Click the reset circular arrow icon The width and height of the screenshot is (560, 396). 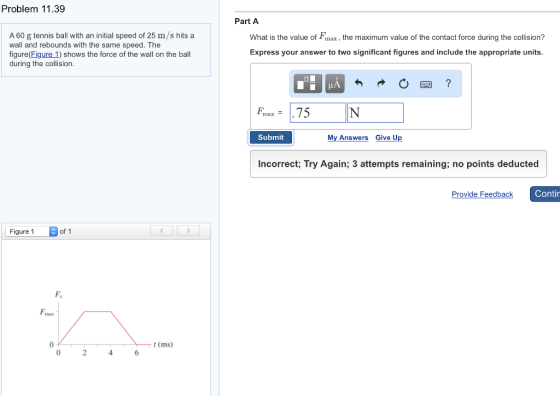[x=404, y=84]
